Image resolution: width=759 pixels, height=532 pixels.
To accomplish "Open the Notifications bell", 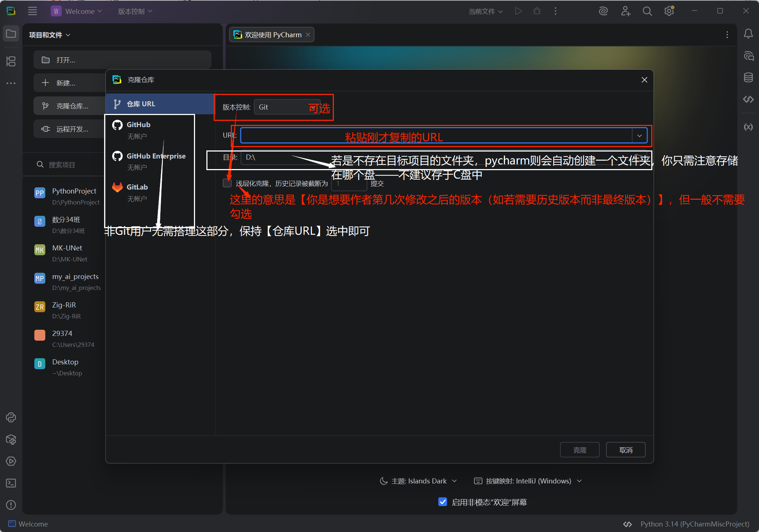I will click(x=748, y=34).
